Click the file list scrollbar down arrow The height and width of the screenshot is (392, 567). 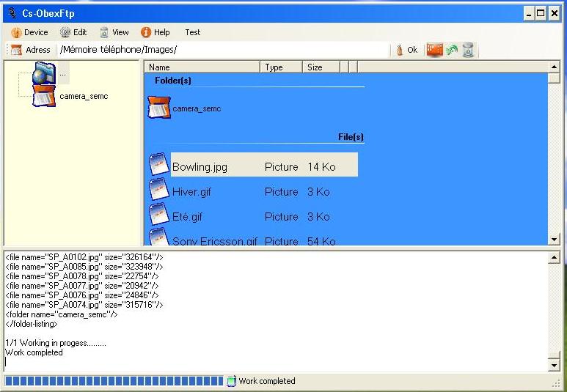(554, 240)
